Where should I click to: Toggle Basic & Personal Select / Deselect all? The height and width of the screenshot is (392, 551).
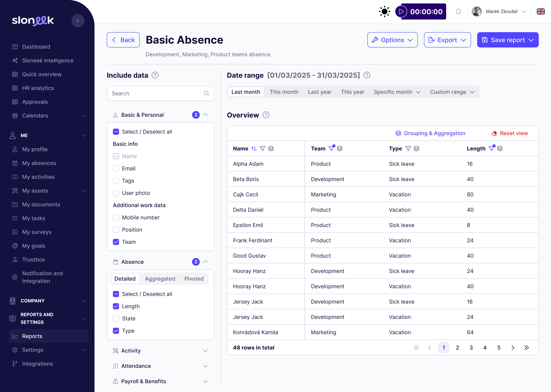(x=116, y=132)
